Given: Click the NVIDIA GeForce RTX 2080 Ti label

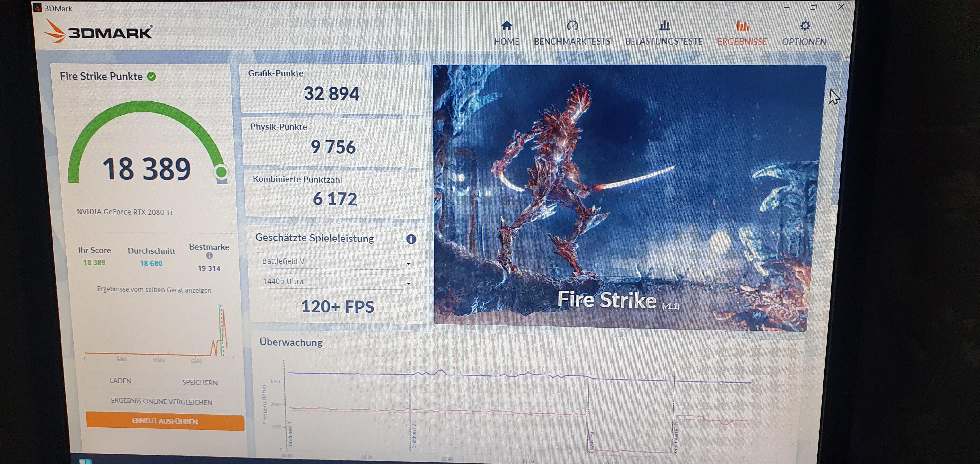Looking at the screenshot, I should [124, 212].
